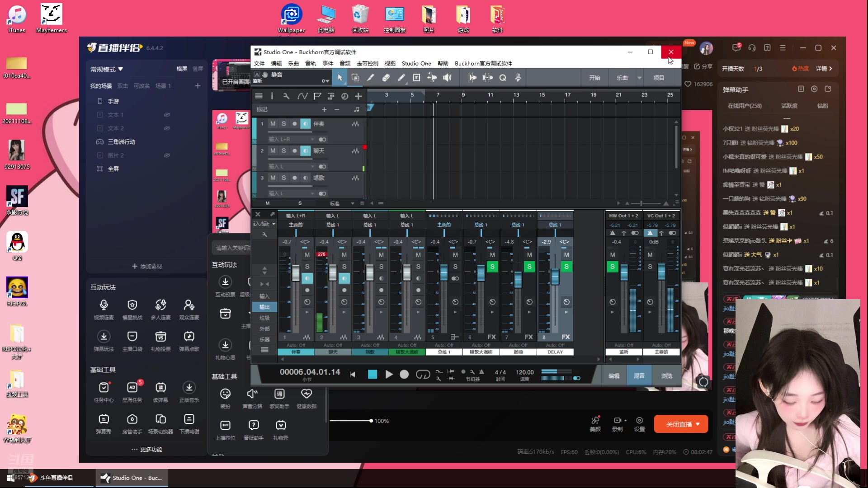Open 视频连麦 interactive feature
Viewport: 868px width, 488px height.
tap(104, 310)
